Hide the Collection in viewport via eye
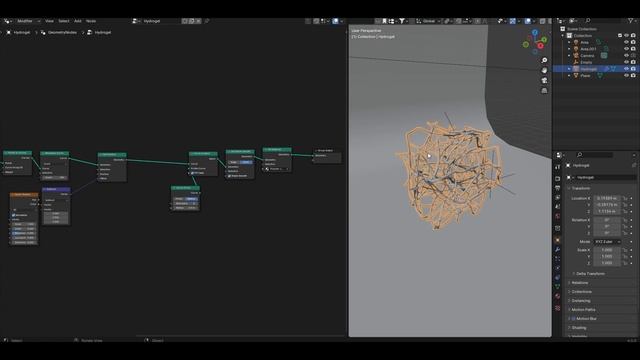Image resolution: width=640 pixels, height=360 pixels. click(626, 36)
